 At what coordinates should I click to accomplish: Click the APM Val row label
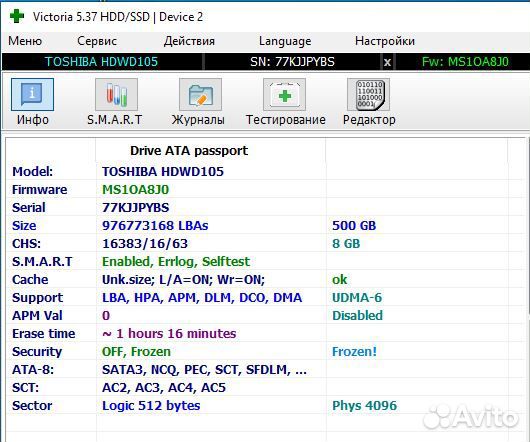(x=37, y=316)
